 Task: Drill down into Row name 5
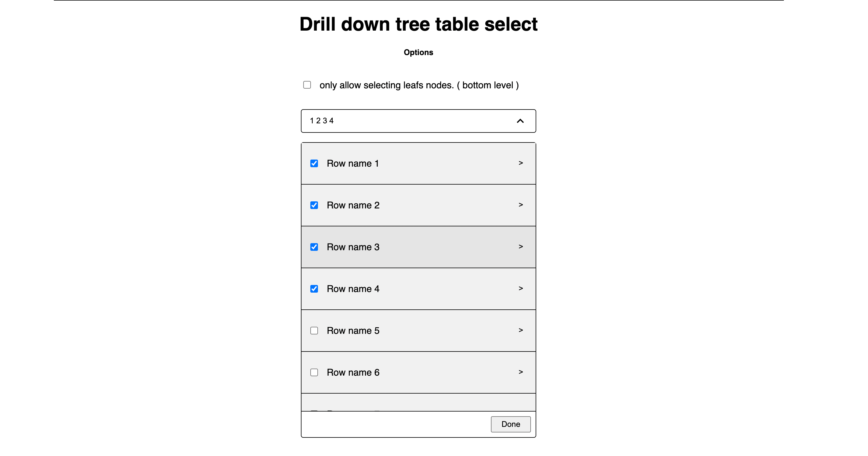(521, 330)
